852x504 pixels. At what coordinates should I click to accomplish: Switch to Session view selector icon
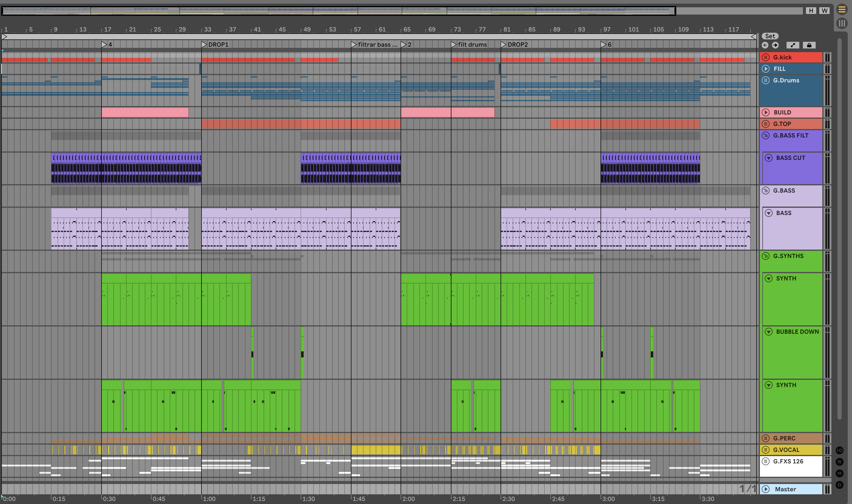coord(842,23)
